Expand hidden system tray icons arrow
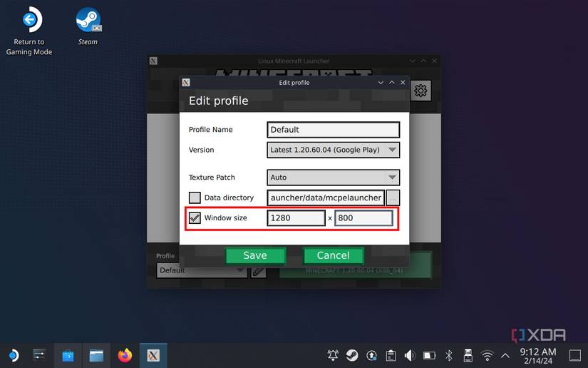588x368 pixels. [505, 355]
